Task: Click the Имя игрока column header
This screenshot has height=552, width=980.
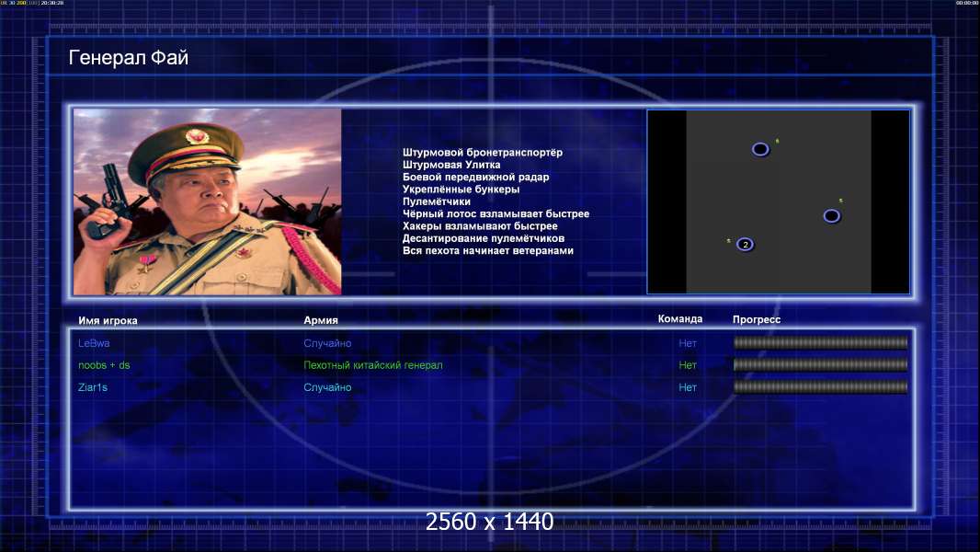Action: click(108, 321)
